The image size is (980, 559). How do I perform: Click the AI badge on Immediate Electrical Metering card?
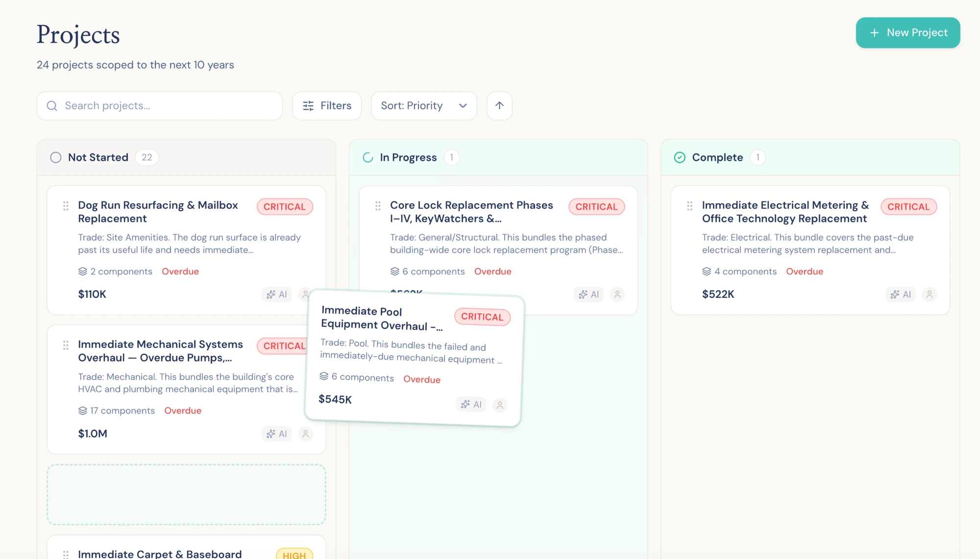click(x=901, y=294)
